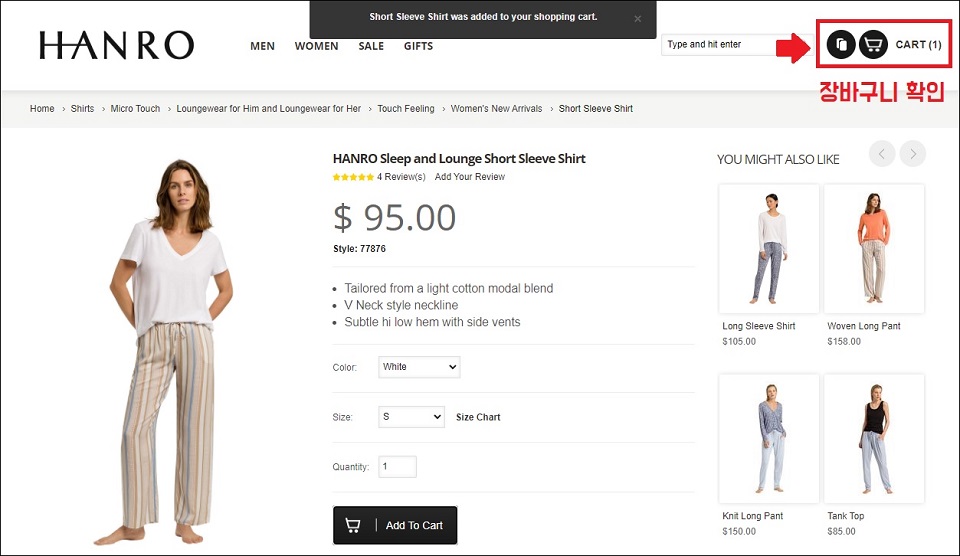Show previous recommended products
The width and height of the screenshot is (960, 556).
882,154
